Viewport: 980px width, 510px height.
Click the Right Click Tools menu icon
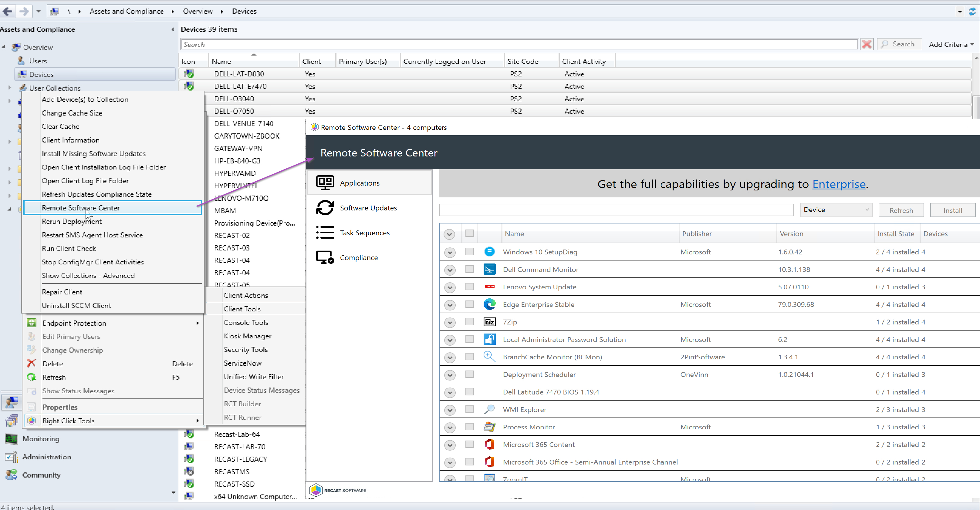click(x=32, y=420)
